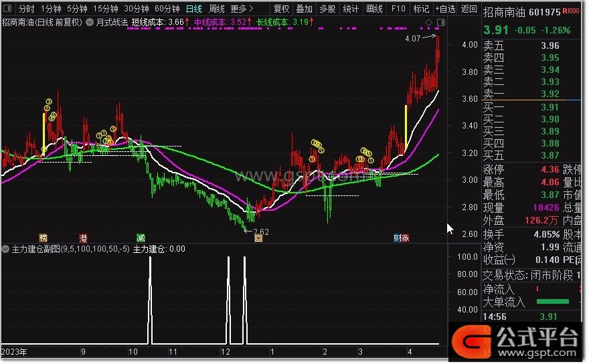Switch to 15分钟 period
Viewport: 589px width, 364px height.
click(106, 8)
